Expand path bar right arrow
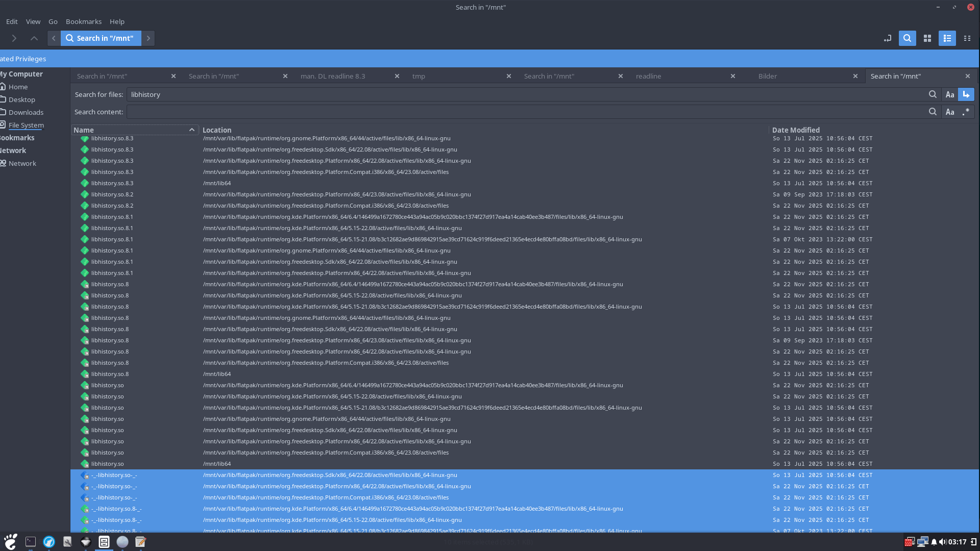Image resolution: width=980 pixels, height=551 pixels. coord(149,38)
